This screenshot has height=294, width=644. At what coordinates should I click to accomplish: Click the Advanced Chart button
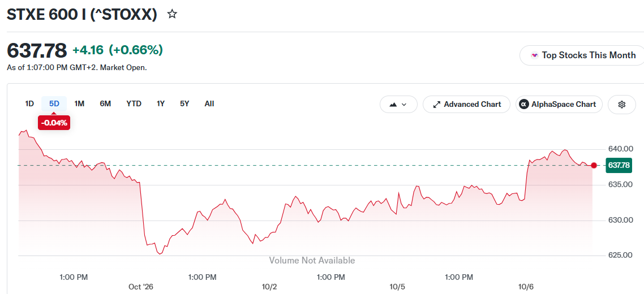click(x=466, y=104)
